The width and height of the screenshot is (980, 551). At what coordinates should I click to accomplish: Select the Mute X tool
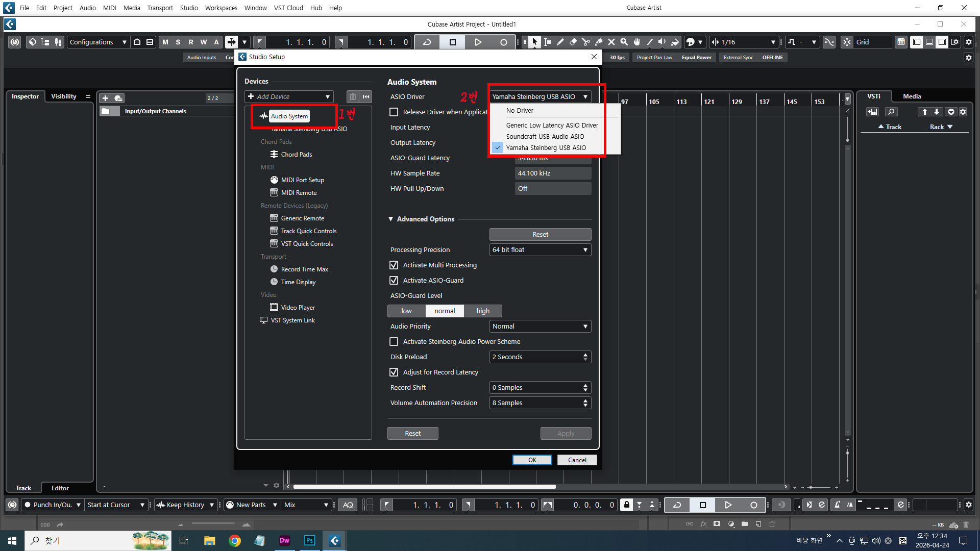coord(611,42)
